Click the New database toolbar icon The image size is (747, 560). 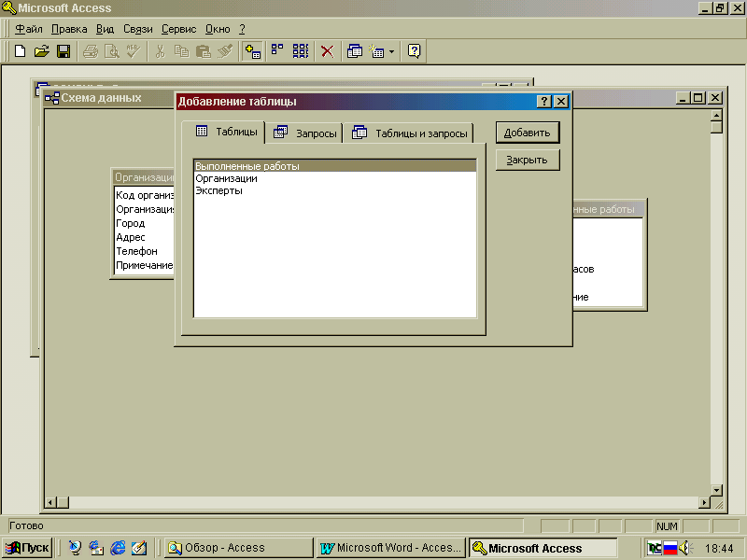click(20, 51)
